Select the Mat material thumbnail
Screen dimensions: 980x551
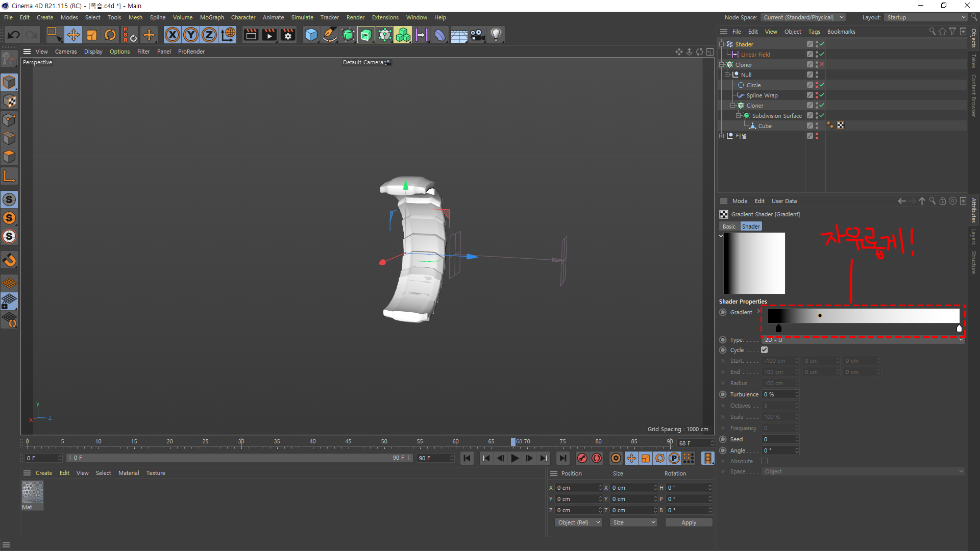click(32, 493)
